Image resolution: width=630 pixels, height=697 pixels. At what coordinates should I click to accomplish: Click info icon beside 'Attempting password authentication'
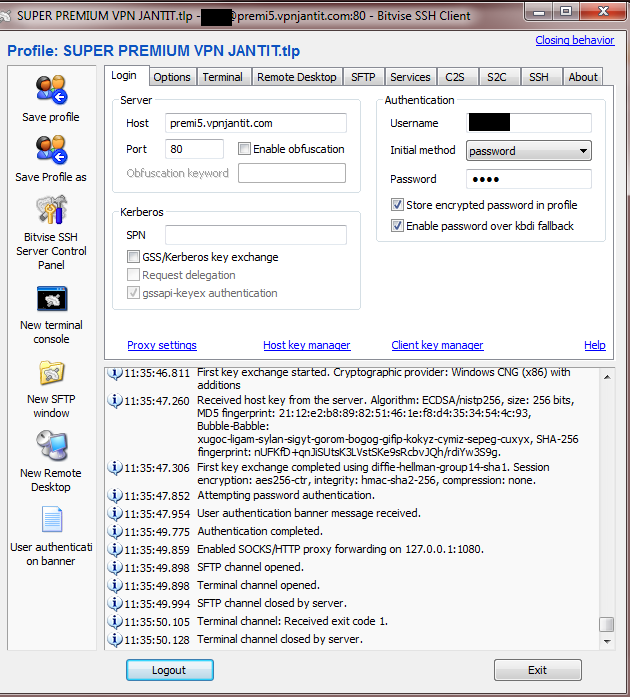pyautogui.click(x=115, y=495)
